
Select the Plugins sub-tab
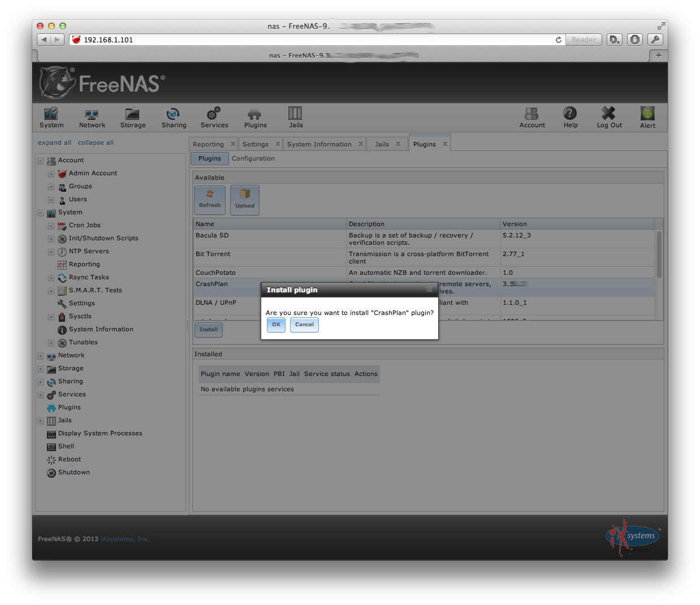click(210, 158)
